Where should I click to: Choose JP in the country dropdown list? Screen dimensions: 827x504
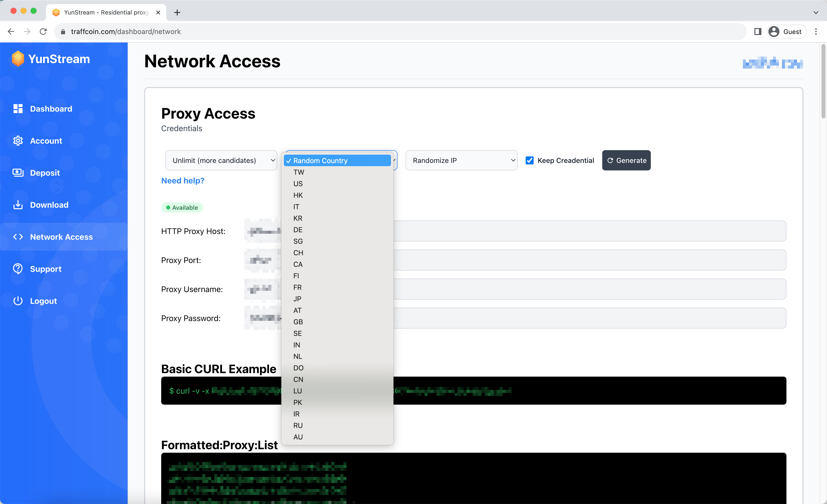tap(297, 299)
